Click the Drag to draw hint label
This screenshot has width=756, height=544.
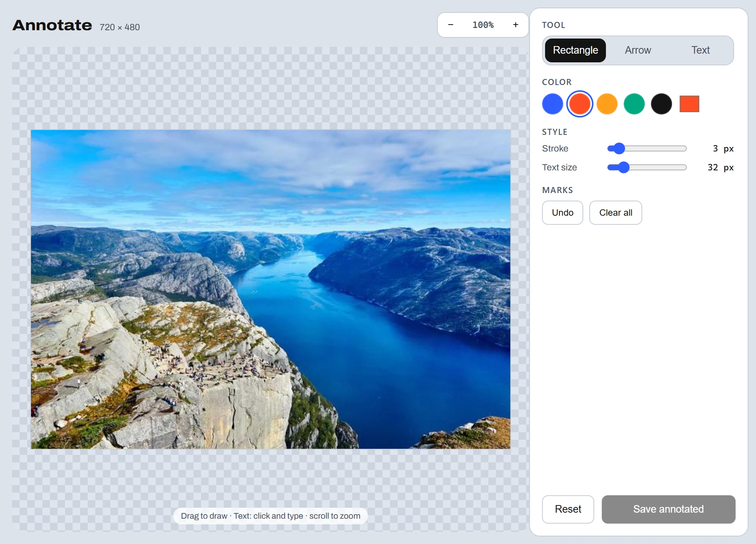tap(271, 516)
